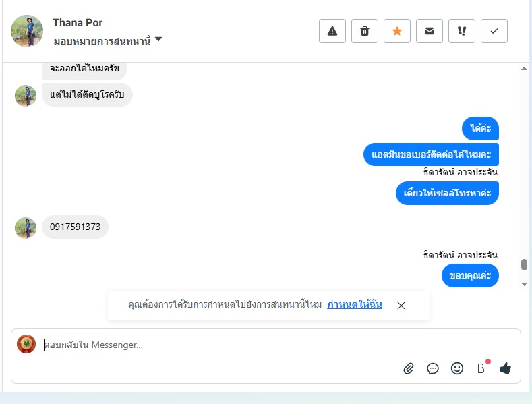532x404 pixels.
Task: Open Thana Por's header profile picture
Action: point(27,31)
